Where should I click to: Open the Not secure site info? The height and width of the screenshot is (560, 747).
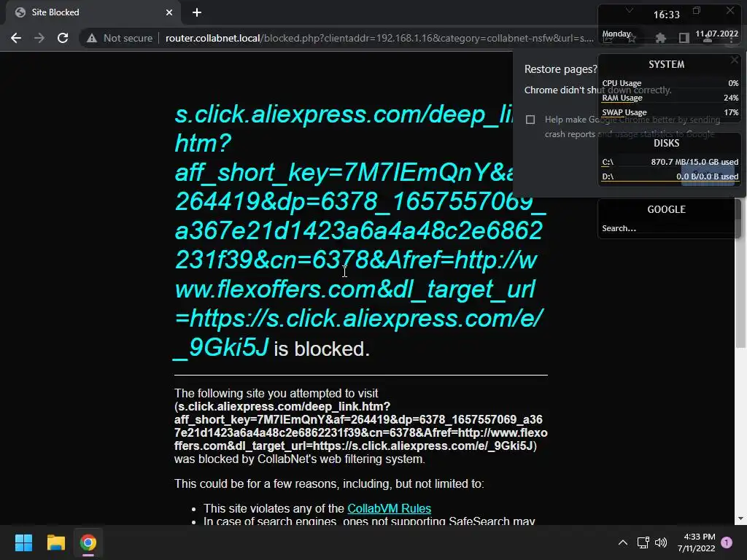click(x=120, y=38)
